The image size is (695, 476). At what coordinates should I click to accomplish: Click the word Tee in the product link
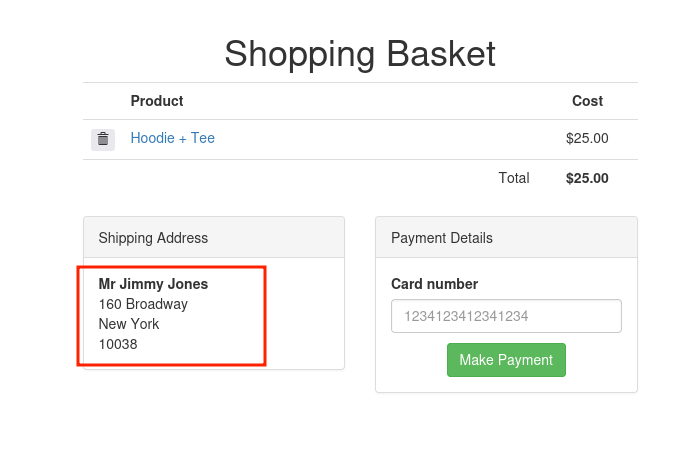point(203,138)
